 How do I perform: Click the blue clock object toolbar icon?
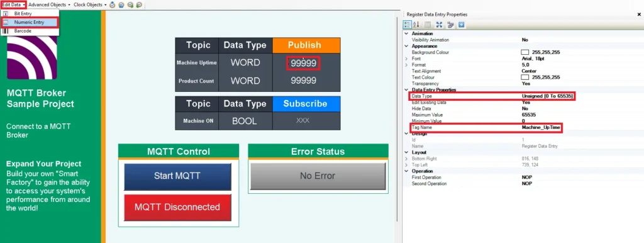[x=121, y=5]
